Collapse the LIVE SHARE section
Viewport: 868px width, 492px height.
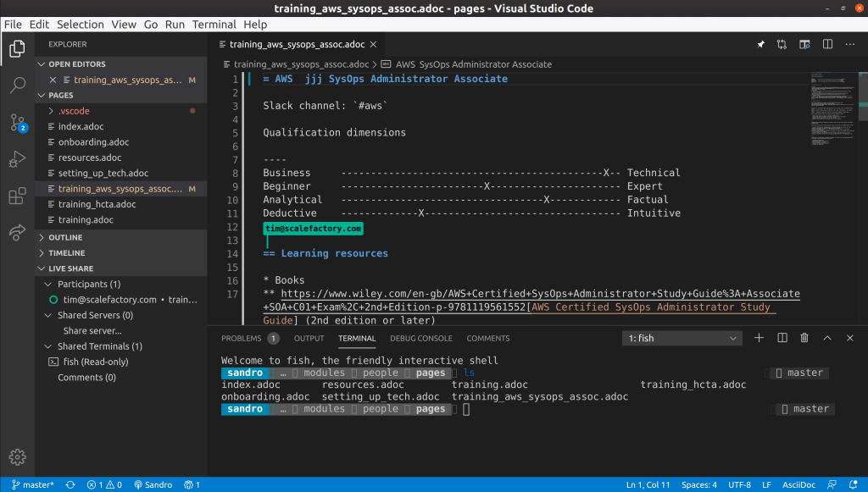pyautogui.click(x=121, y=268)
